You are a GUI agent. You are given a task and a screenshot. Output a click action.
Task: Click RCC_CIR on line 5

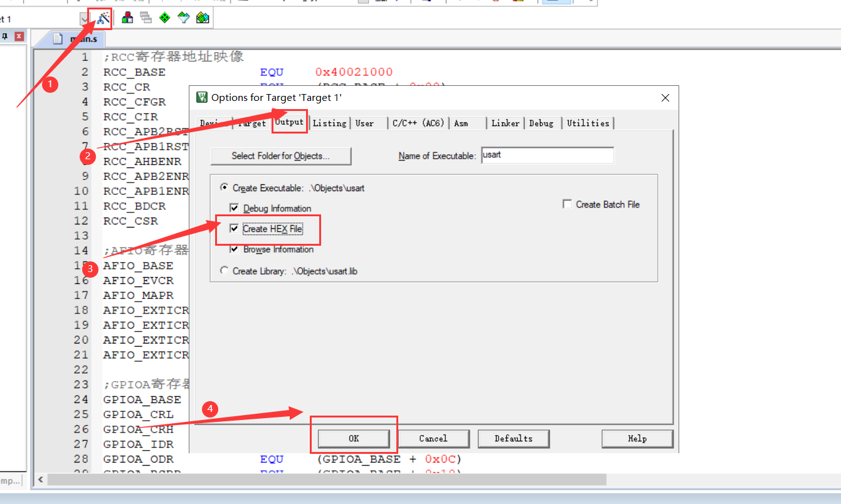click(130, 117)
